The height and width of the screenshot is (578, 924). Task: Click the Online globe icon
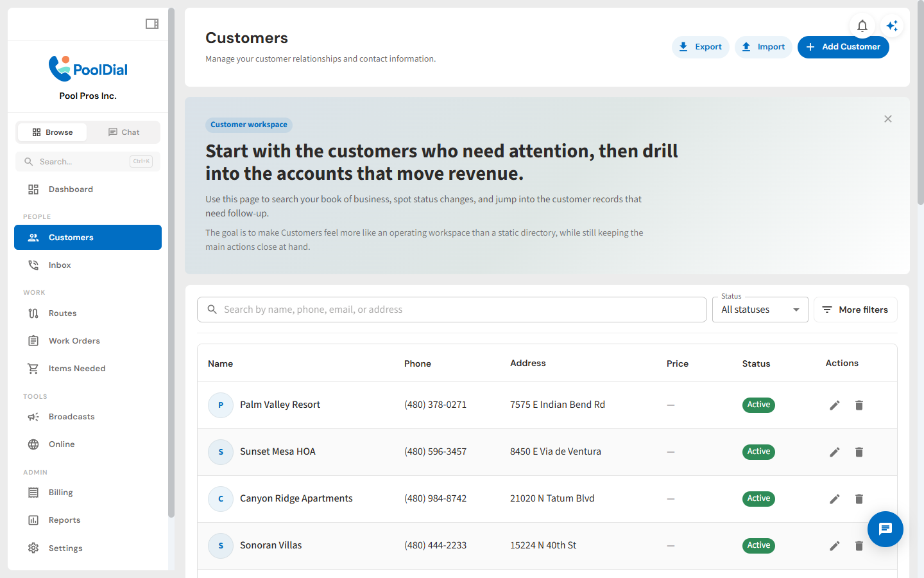click(x=33, y=444)
